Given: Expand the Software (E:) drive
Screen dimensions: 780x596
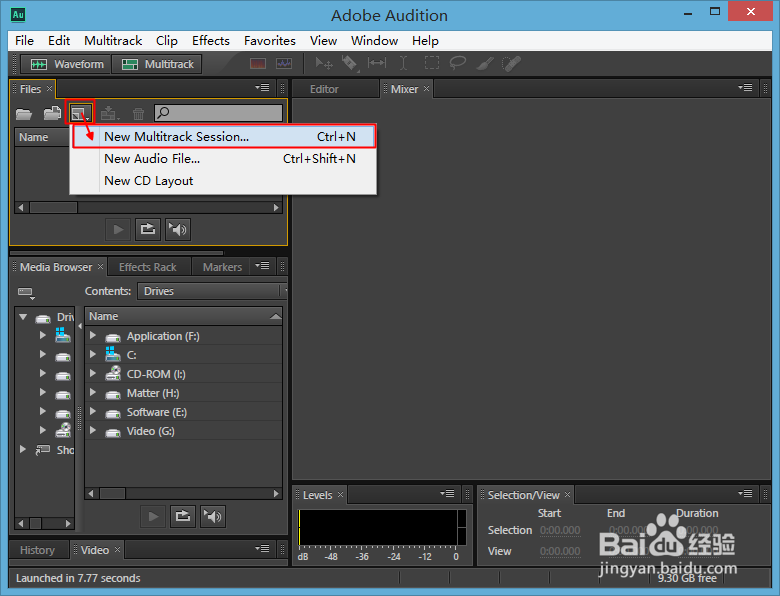Looking at the screenshot, I should pos(93,411).
